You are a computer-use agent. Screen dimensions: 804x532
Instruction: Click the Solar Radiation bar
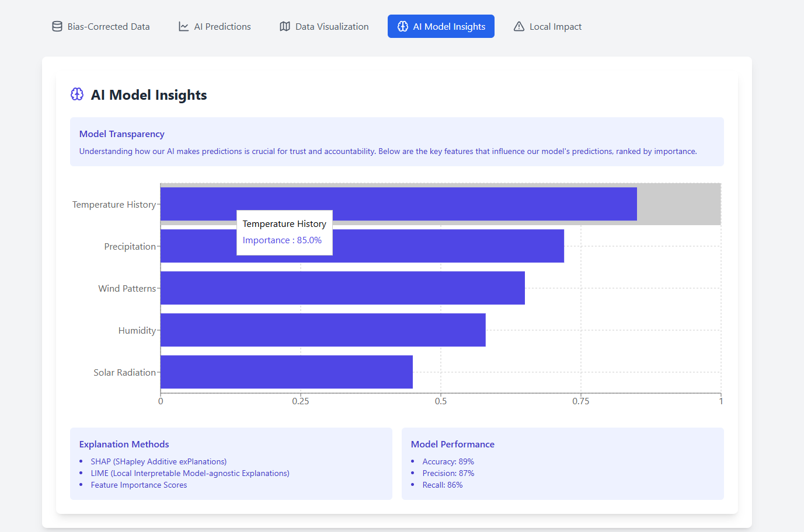287,372
